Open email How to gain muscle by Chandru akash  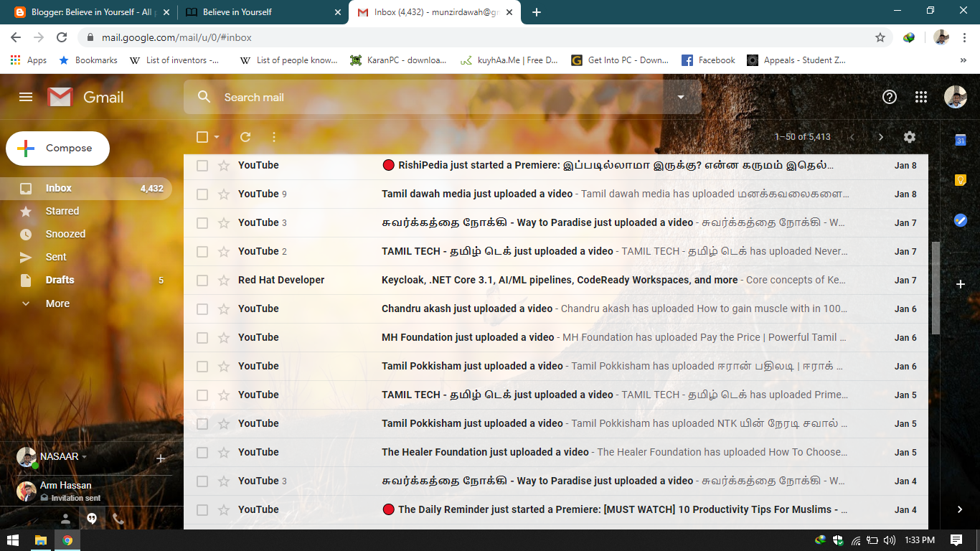click(556, 309)
